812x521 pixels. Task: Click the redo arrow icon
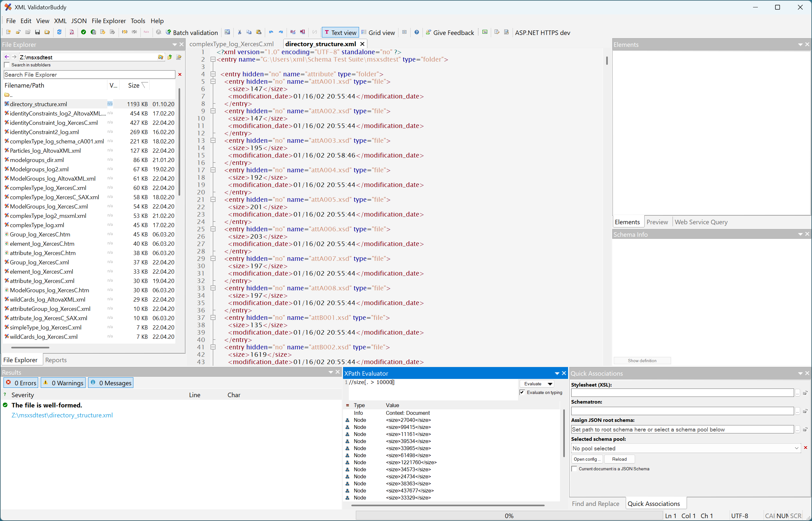tap(281, 32)
